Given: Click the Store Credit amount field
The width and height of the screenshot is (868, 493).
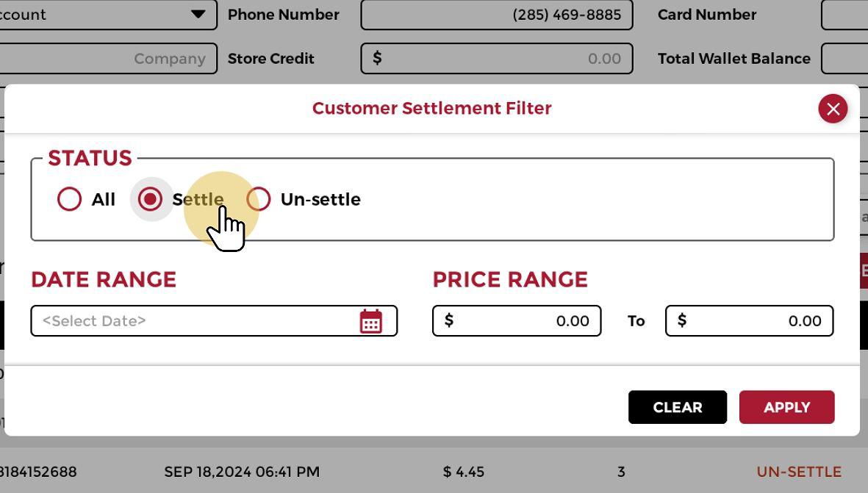Looking at the screenshot, I should [496, 59].
